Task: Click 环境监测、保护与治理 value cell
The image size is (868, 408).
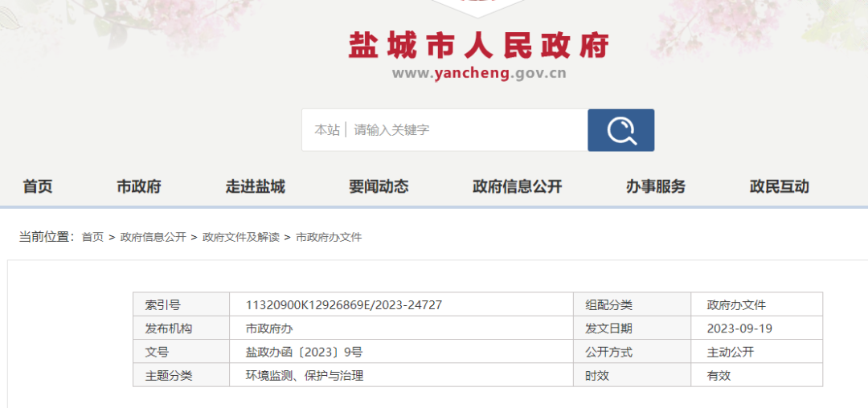Action: click(401, 375)
